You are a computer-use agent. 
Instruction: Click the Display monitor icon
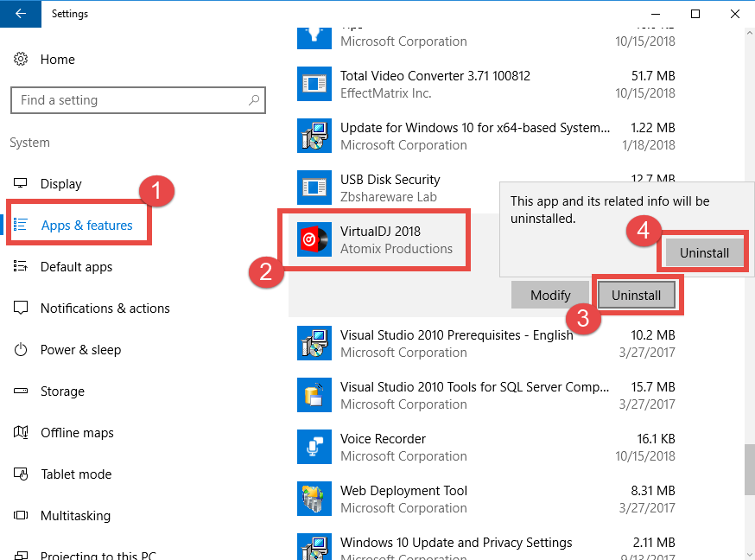click(x=20, y=183)
